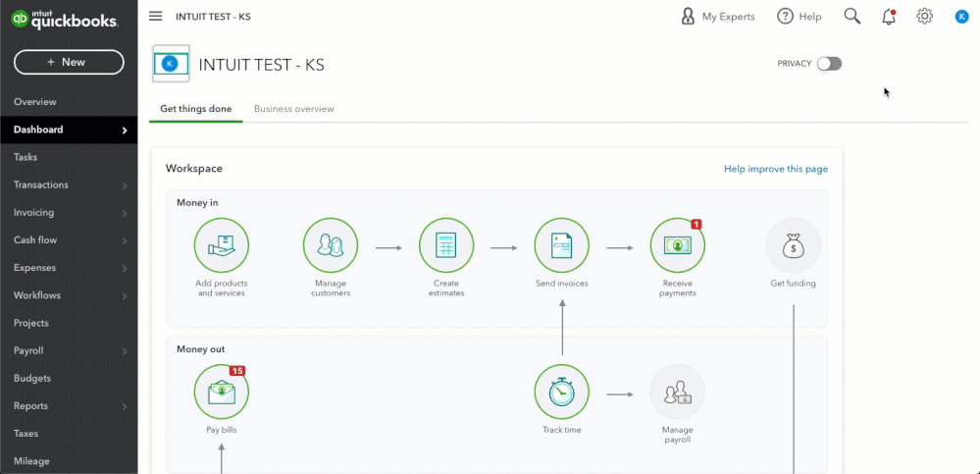The height and width of the screenshot is (474, 980).
Task: Open the notifications bell
Action: tap(889, 17)
